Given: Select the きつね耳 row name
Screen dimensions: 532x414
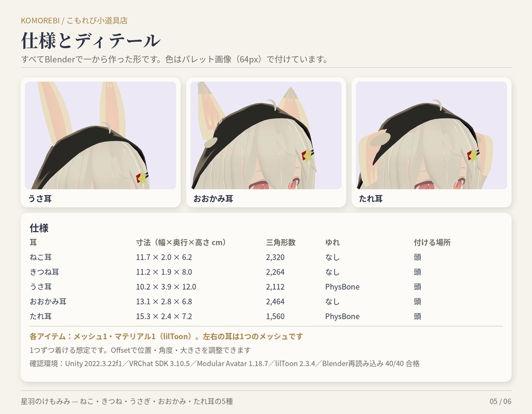Looking at the screenshot, I should 44,271.
